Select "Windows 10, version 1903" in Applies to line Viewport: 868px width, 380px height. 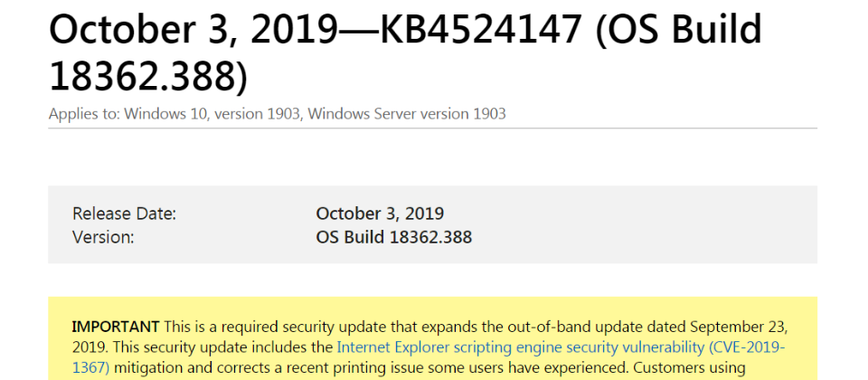coord(212,114)
